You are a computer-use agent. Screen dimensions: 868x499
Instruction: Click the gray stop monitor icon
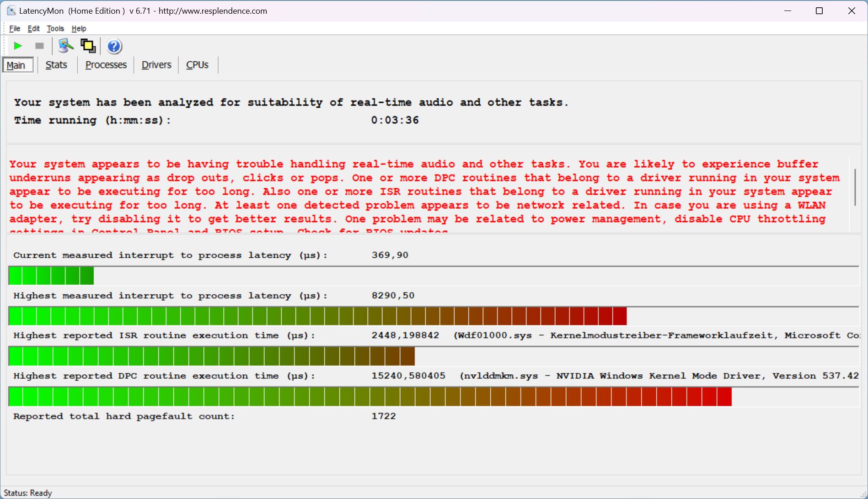tap(39, 46)
